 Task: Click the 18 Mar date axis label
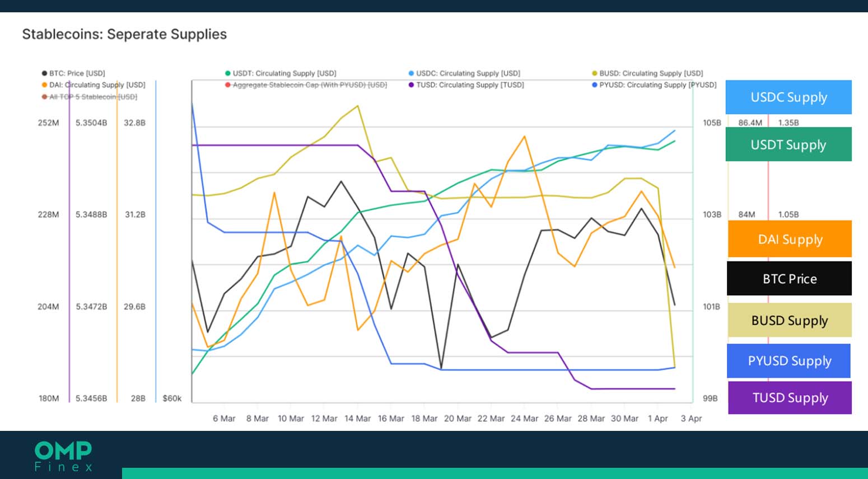pyautogui.click(x=424, y=419)
